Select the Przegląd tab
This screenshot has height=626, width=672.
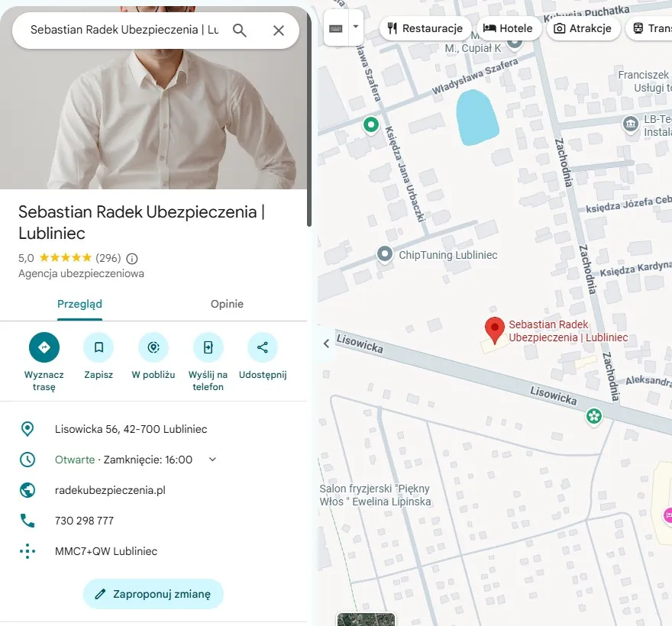tap(79, 304)
